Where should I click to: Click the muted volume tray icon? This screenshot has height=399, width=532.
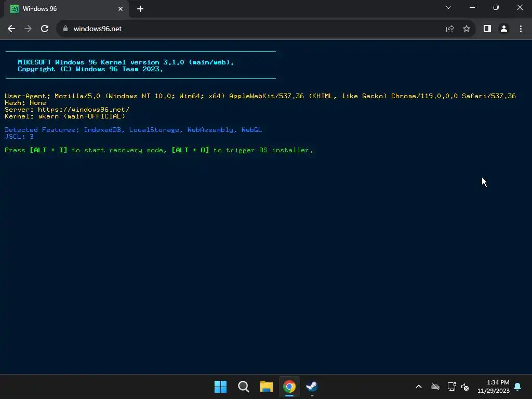pos(465,387)
